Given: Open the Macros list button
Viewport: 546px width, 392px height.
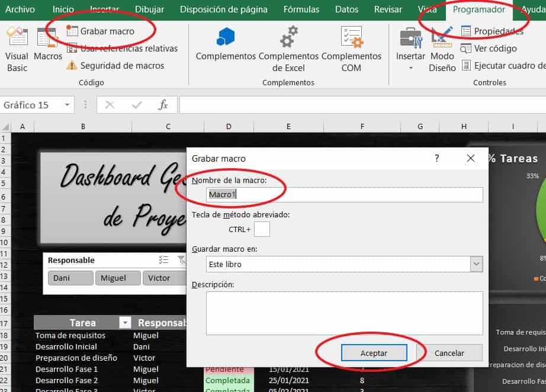Looking at the screenshot, I should coord(48,44).
